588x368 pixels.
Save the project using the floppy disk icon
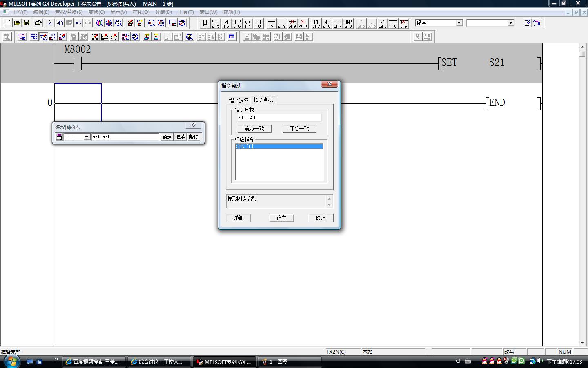coord(27,23)
